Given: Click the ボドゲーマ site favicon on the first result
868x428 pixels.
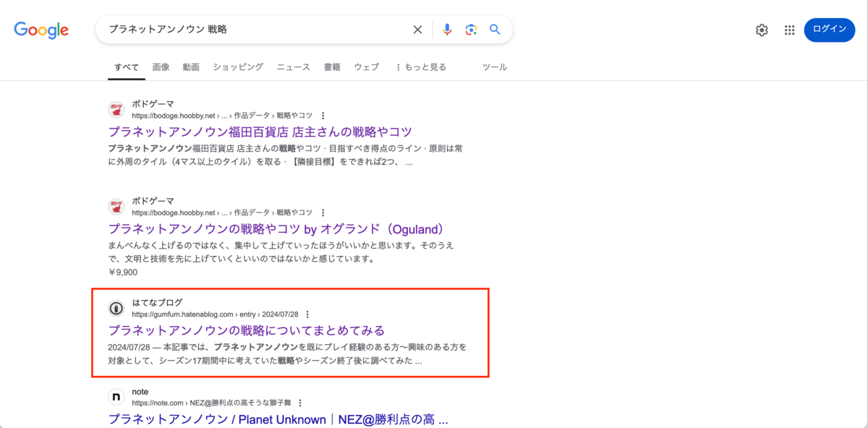Looking at the screenshot, I should coord(116,108).
